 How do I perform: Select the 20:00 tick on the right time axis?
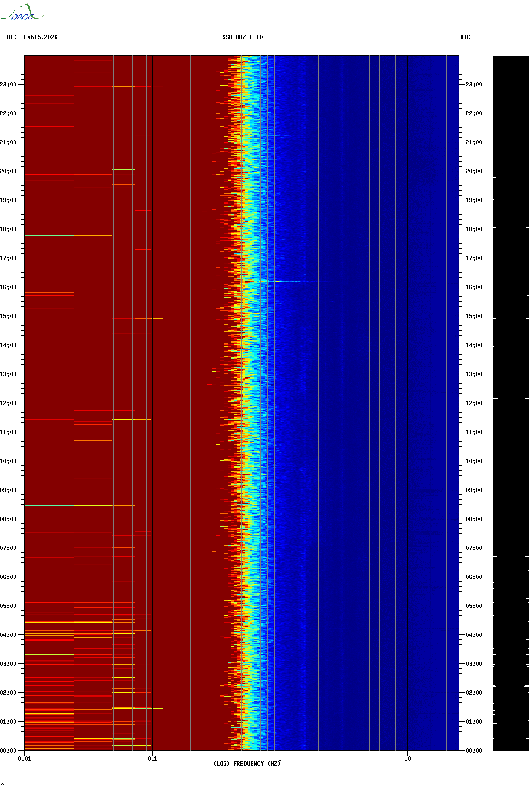pyautogui.click(x=474, y=171)
